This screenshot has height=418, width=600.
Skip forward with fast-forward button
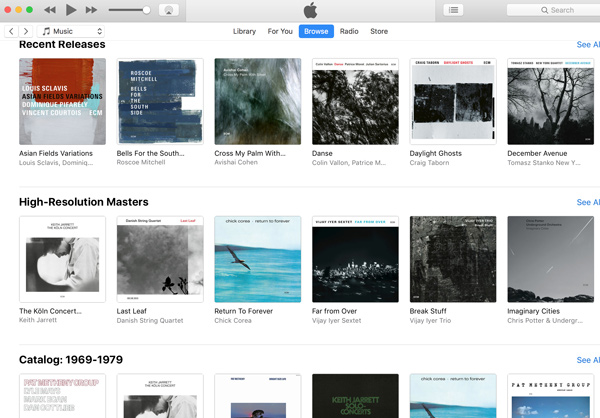point(91,10)
